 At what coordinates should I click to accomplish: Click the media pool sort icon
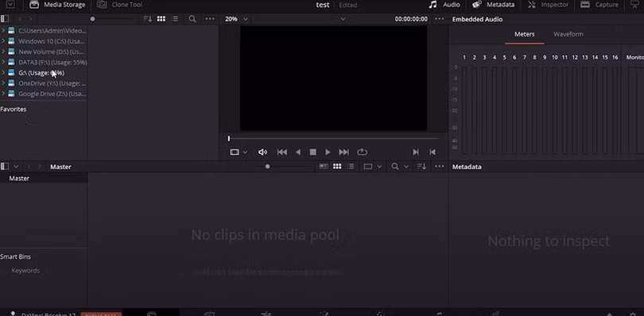(421, 166)
